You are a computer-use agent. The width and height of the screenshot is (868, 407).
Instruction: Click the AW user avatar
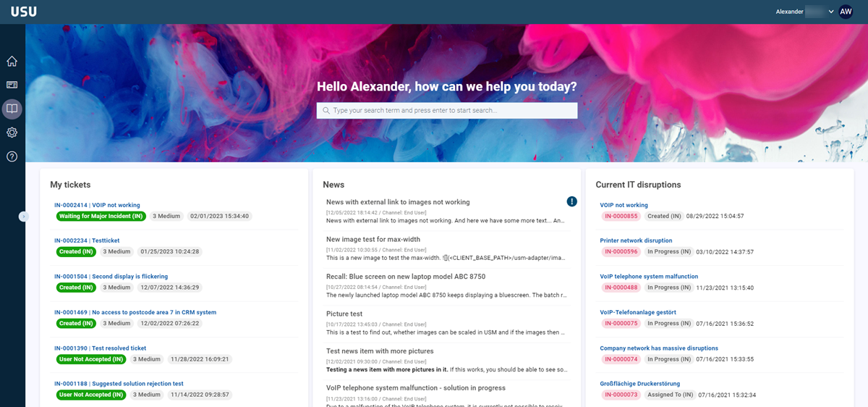[846, 12]
